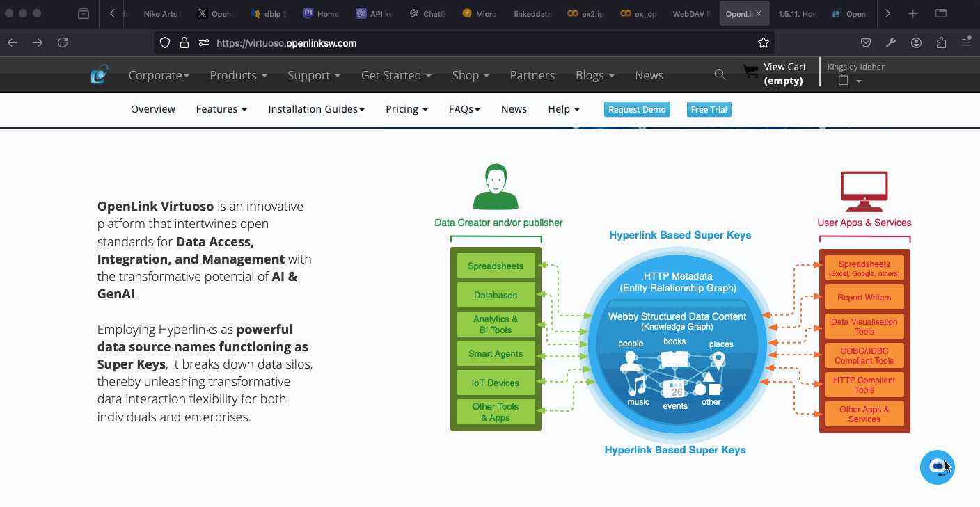980x507 pixels.
Task: Open the tab overview icon at far right
Action: coord(941,13)
